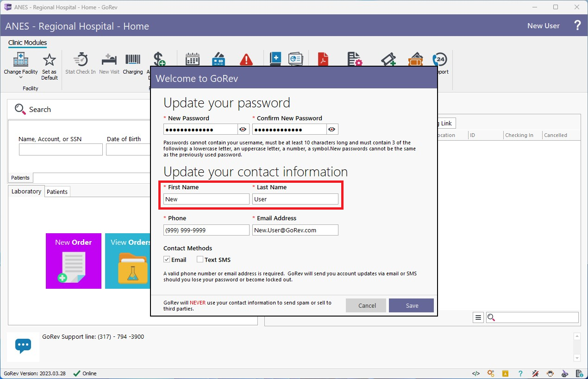The image size is (588, 379).
Task: Click the 24-hour Support phone icon
Action: point(439,59)
